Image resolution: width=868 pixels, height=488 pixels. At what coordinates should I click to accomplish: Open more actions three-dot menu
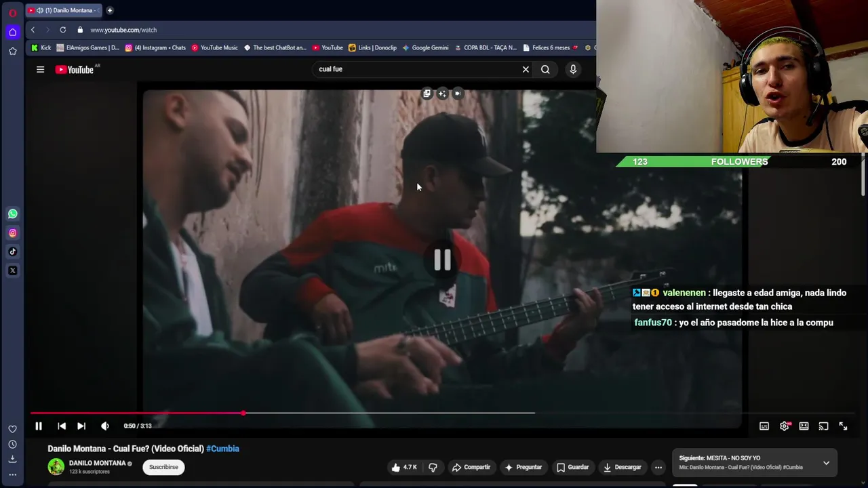(x=658, y=467)
